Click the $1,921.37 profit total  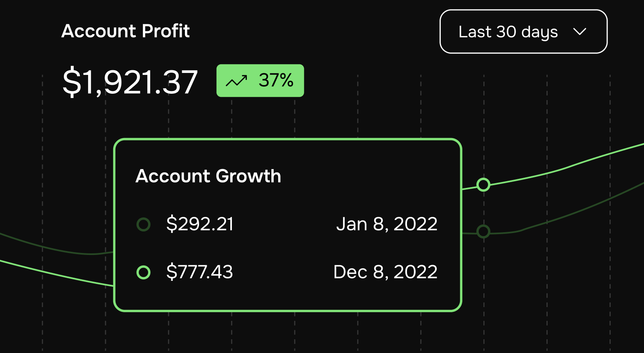[130, 82]
